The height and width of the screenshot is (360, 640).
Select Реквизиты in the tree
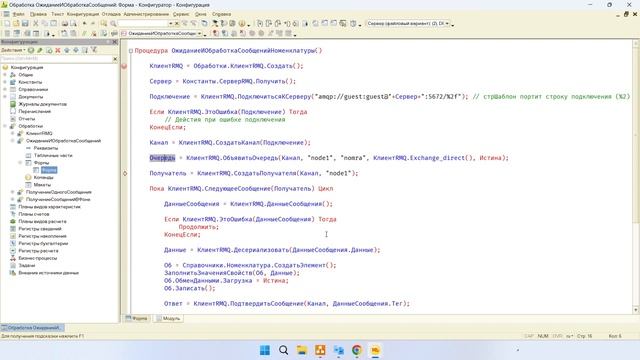pos(46,148)
